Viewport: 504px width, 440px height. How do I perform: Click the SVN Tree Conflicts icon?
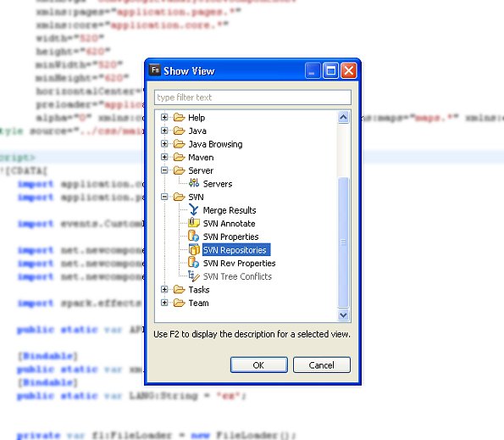tap(194, 276)
